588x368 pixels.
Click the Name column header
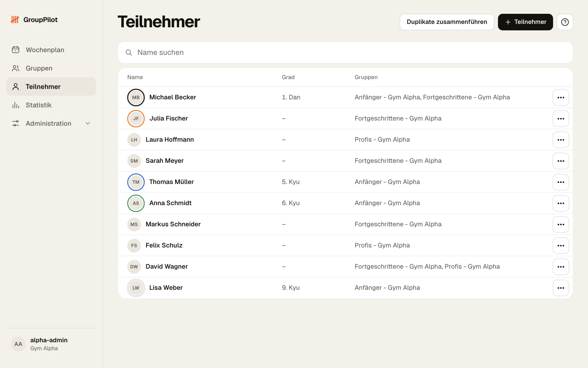coord(135,77)
